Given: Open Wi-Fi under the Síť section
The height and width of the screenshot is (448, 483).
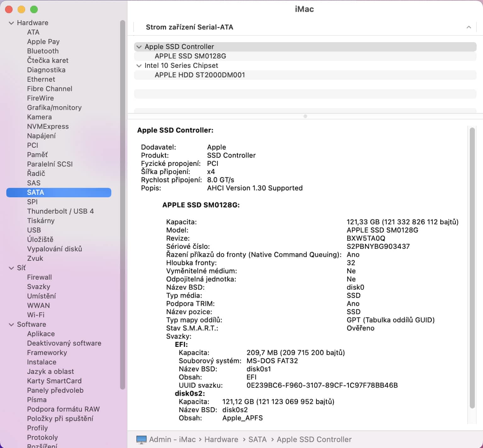Looking at the screenshot, I should coord(36,315).
